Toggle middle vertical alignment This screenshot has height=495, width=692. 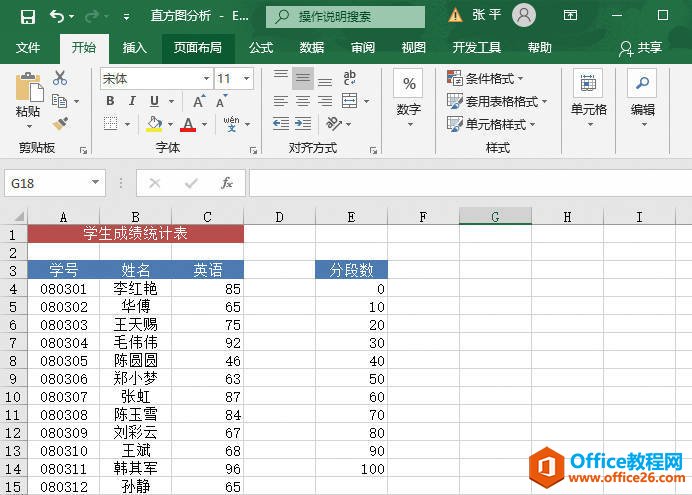pos(303,78)
